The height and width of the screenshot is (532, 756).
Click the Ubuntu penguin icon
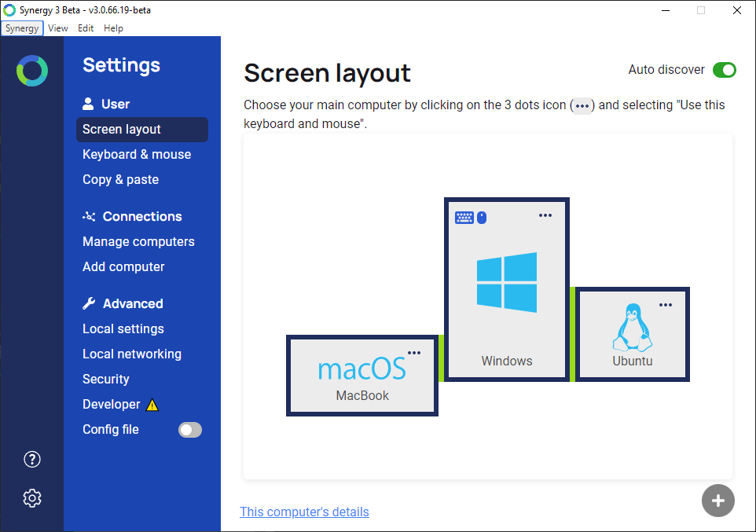tap(632, 328)
